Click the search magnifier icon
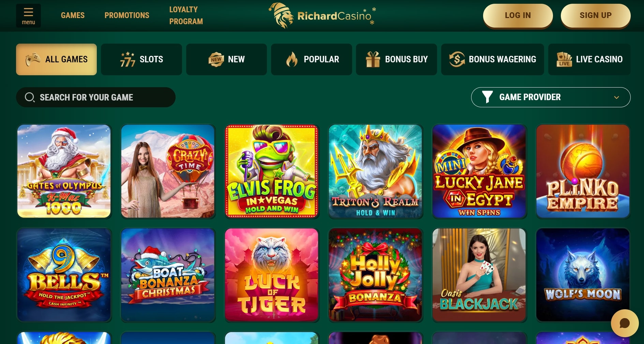644x344 pixels. 30,97
